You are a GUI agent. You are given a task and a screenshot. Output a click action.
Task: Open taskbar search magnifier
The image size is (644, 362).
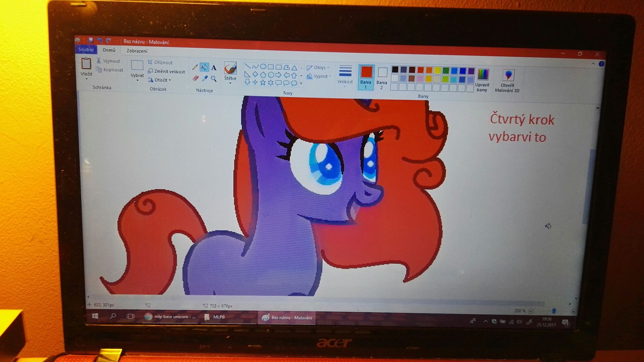(113, 316)
